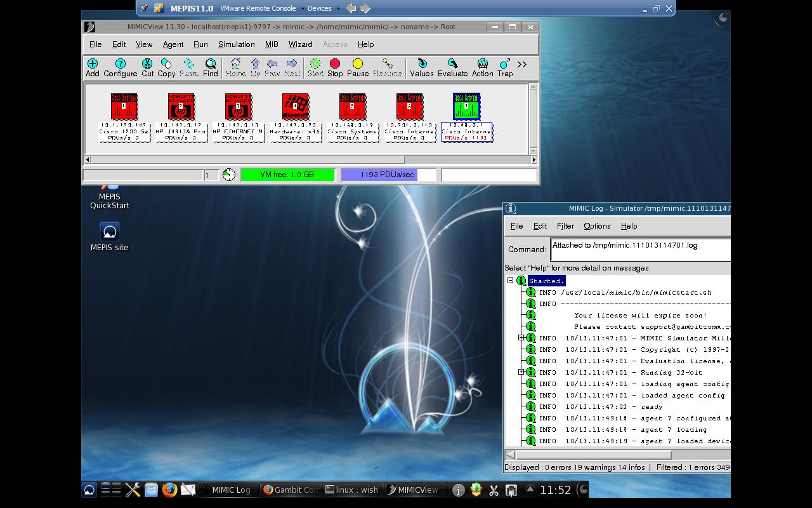Open the Run menu
Viewport: 812px width, 508px height.
click(200, 44)
